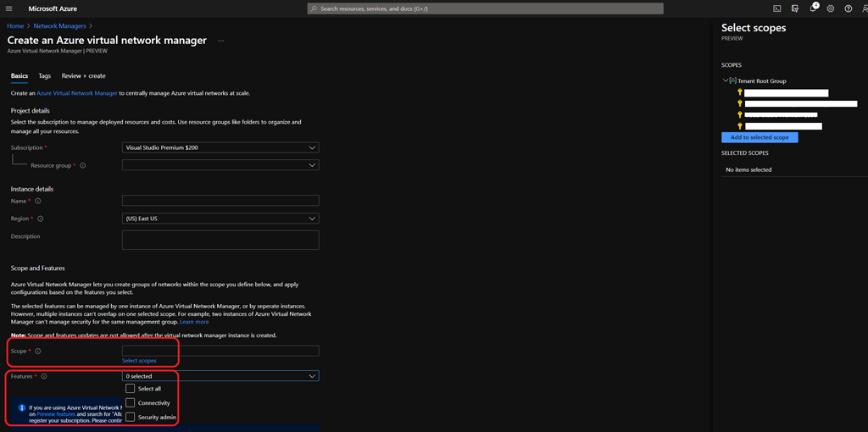Open the notifications bell
The height and width of the screenshot is (432, 868).
[812, 8]
